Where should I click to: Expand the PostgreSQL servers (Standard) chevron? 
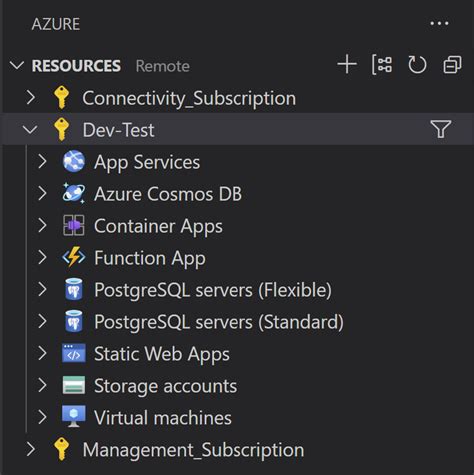[42, 321]
